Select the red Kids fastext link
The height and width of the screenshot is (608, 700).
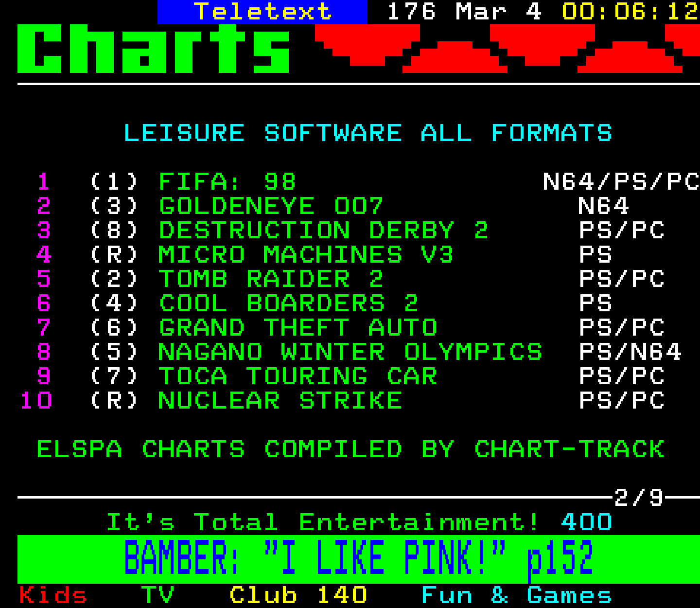click(53, 595)
